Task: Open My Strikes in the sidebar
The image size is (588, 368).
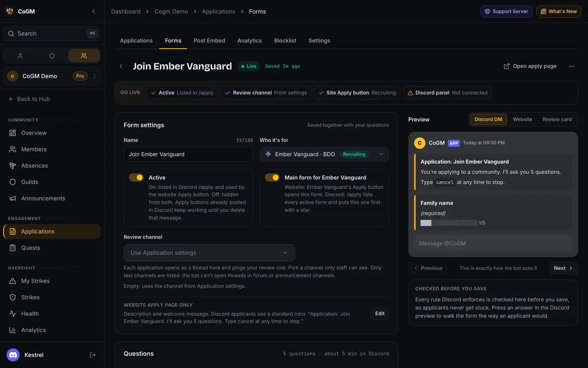Action: [52, 281]
